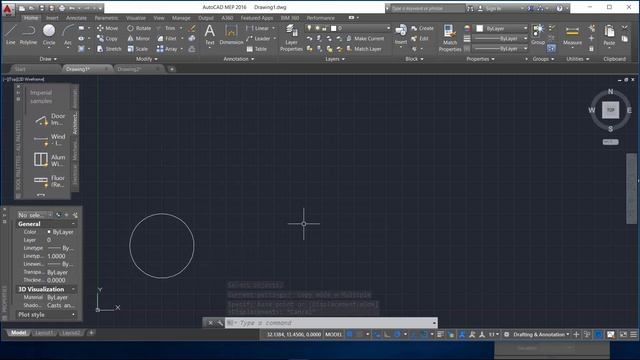Viewport: 640px width, 360px height.
Task: Click the Match Properties tool
Action: 449,38
